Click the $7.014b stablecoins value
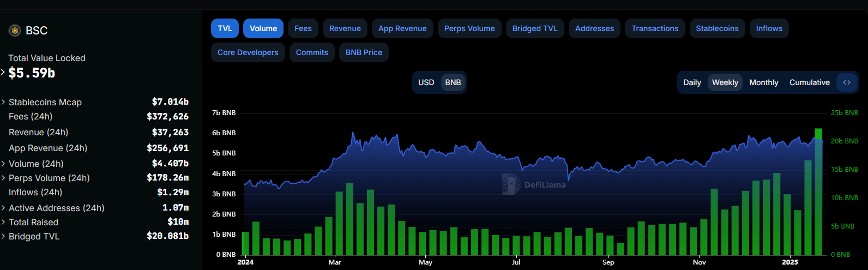The image size is (868, 270). (x=170, y=102)
